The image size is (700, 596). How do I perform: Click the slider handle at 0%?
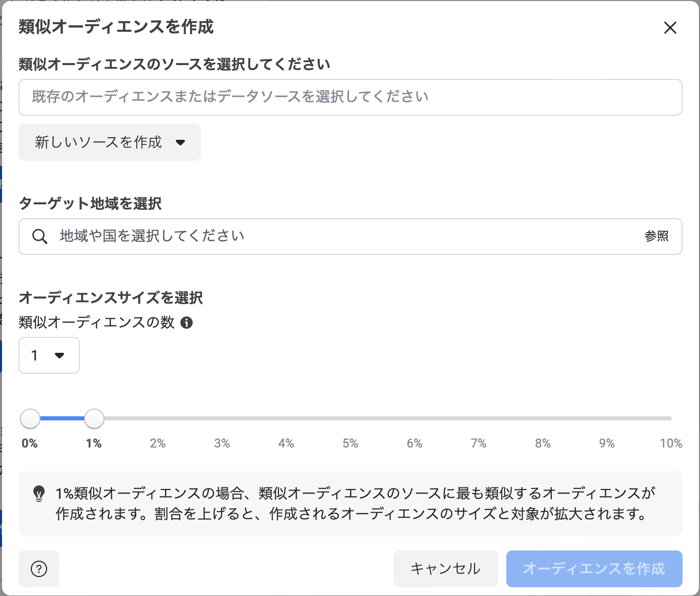[30, 419]
